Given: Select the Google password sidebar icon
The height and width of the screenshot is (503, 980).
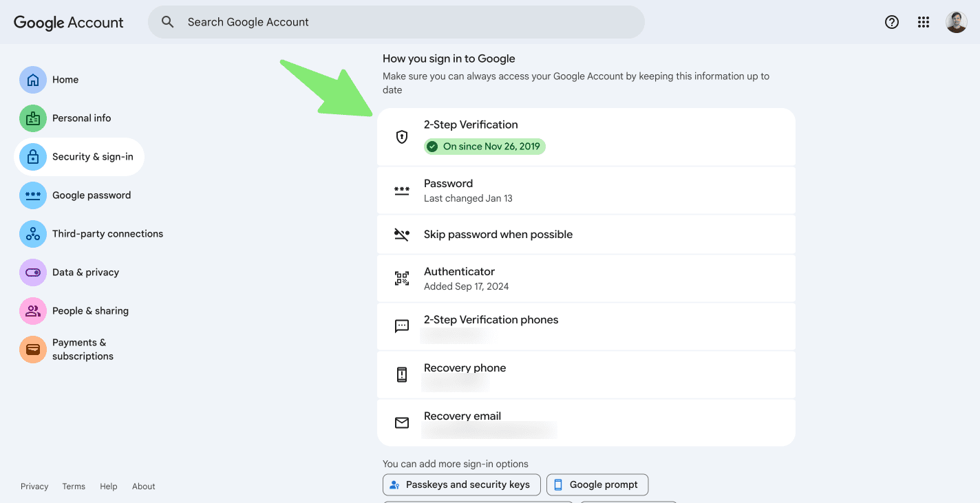Looking at the screenshot, I should [33, 195].
